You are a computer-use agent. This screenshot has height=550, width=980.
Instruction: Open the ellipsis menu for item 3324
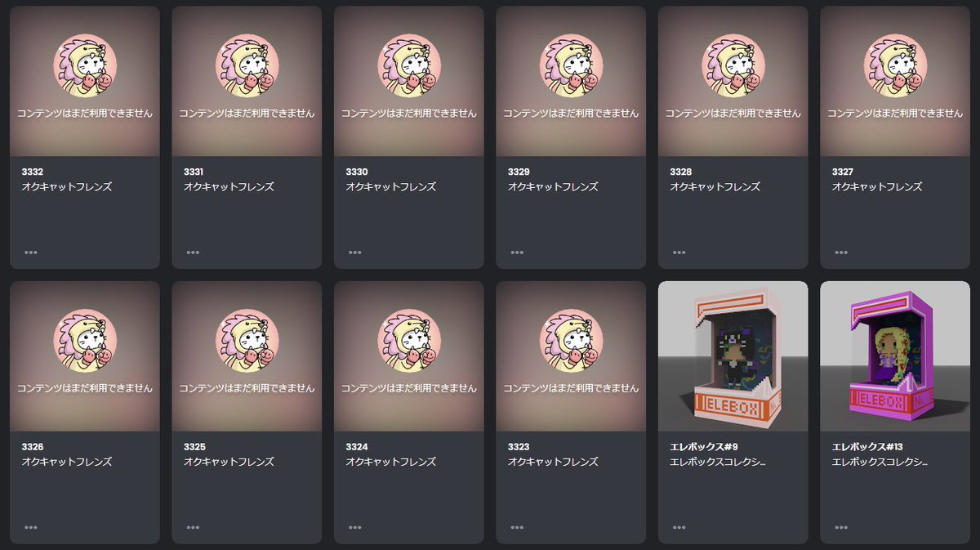pos(354,528)
